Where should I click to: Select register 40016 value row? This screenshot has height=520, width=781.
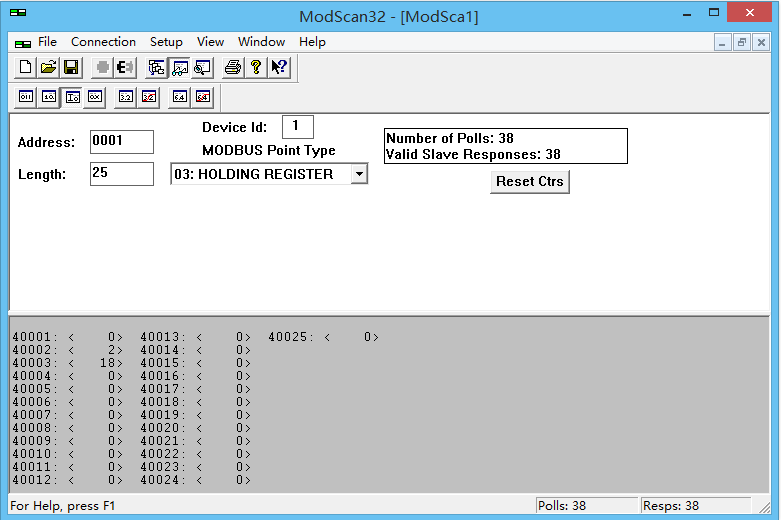click(196, 376)
